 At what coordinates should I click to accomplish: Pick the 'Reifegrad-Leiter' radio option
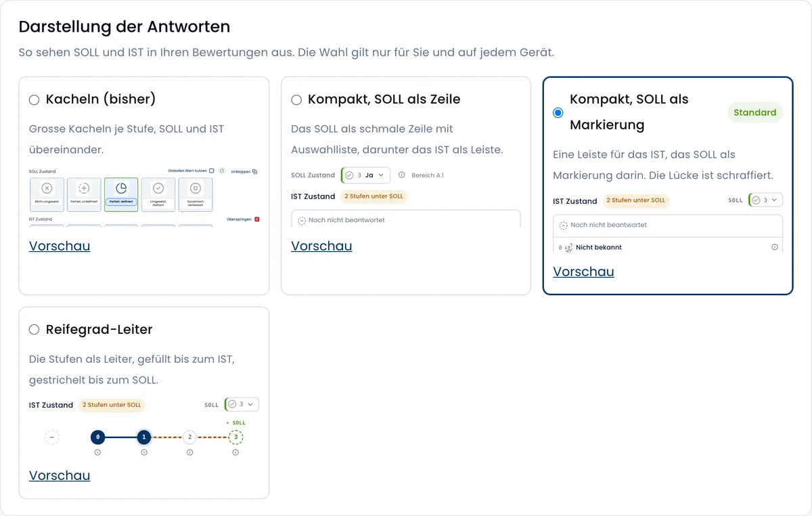(35, 330)
